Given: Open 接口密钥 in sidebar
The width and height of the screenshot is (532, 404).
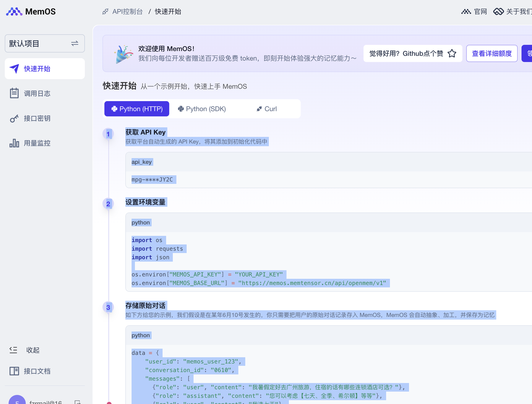Looking at the screenshot, I should click(x=45, y=119).
